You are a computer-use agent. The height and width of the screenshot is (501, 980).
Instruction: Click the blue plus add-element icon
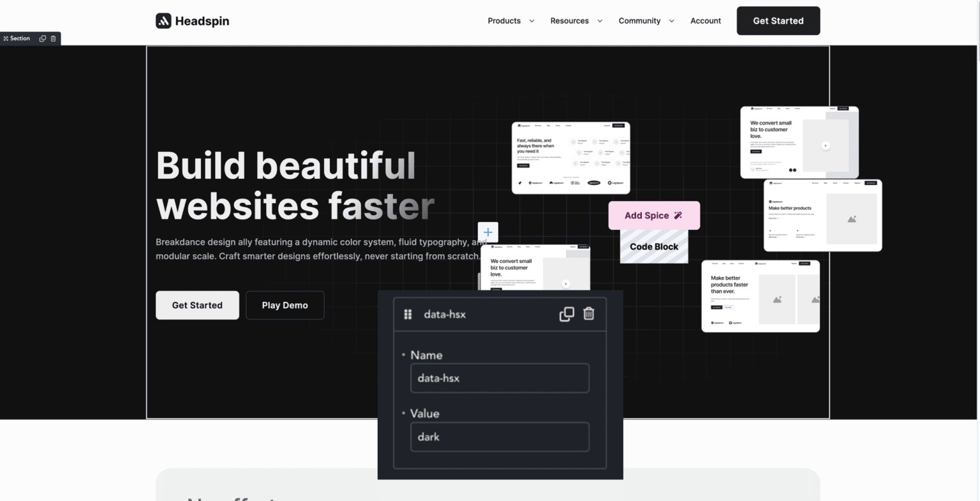pyautogui.click(x=488, y=232)
